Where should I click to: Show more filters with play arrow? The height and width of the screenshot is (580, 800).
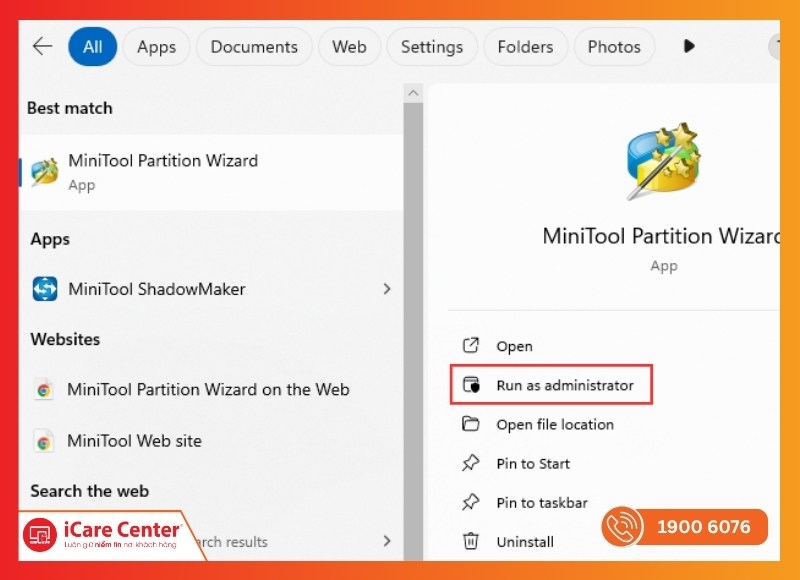(688, 47)
